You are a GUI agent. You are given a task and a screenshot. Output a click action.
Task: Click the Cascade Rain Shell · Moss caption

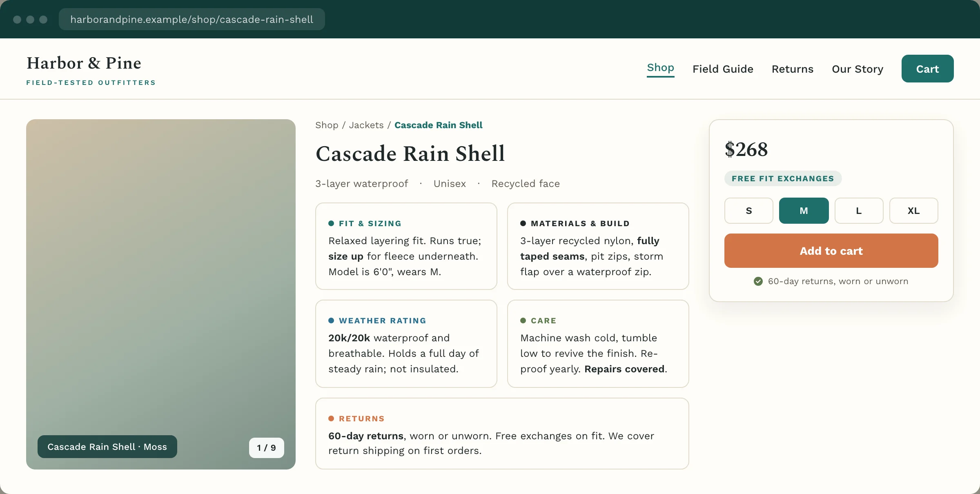(x=107, y=447)
